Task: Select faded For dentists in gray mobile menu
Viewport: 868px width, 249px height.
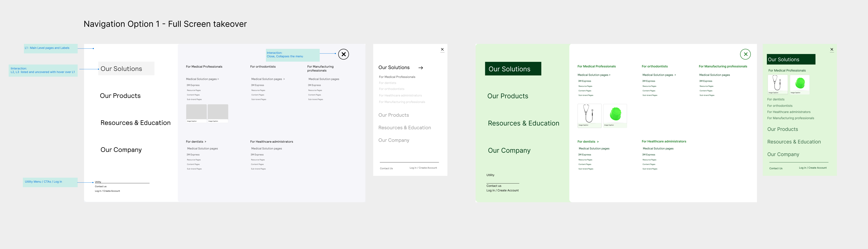Action: click(388, 83)
